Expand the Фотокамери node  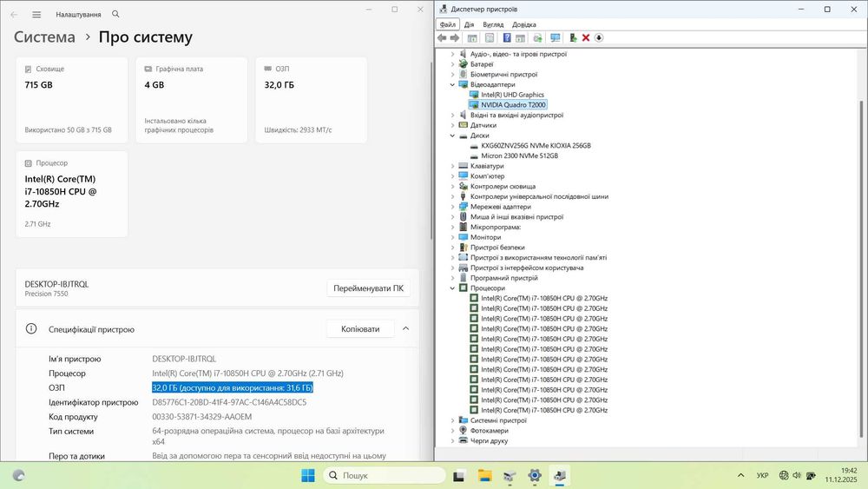coord(452,430)
